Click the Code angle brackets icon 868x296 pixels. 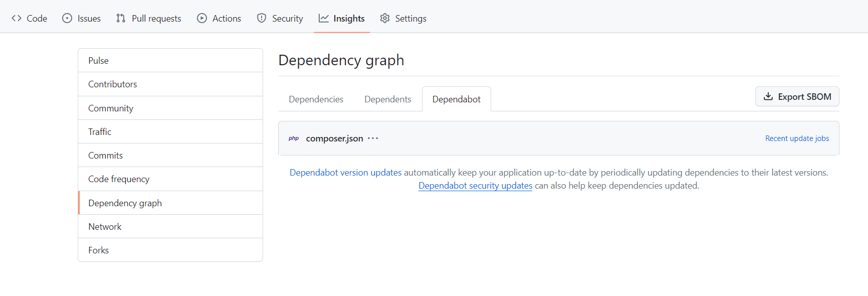(15, 18)
